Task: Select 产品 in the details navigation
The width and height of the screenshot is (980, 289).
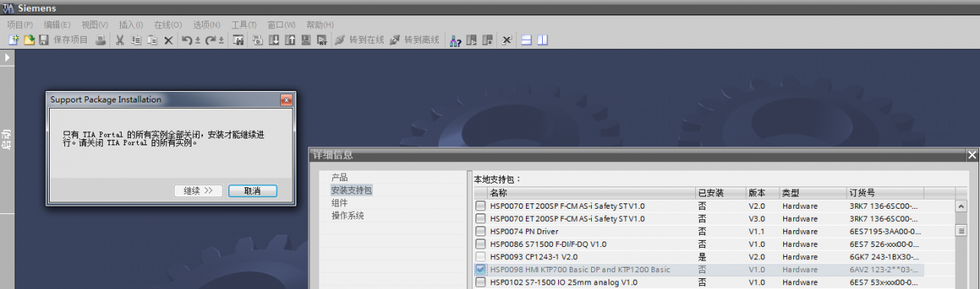Action: pos(340,177)
